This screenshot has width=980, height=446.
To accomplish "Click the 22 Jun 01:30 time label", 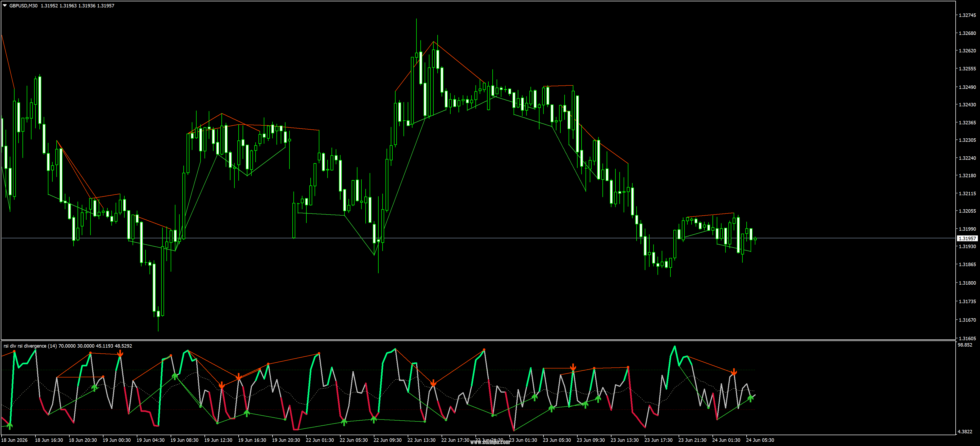I will [x=320, y=440].
